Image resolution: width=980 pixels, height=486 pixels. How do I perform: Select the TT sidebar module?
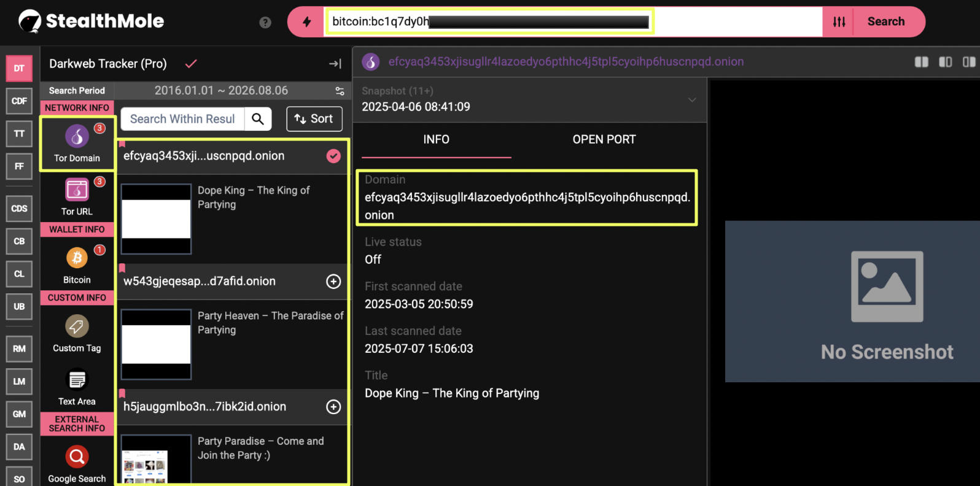click(19, 134)
